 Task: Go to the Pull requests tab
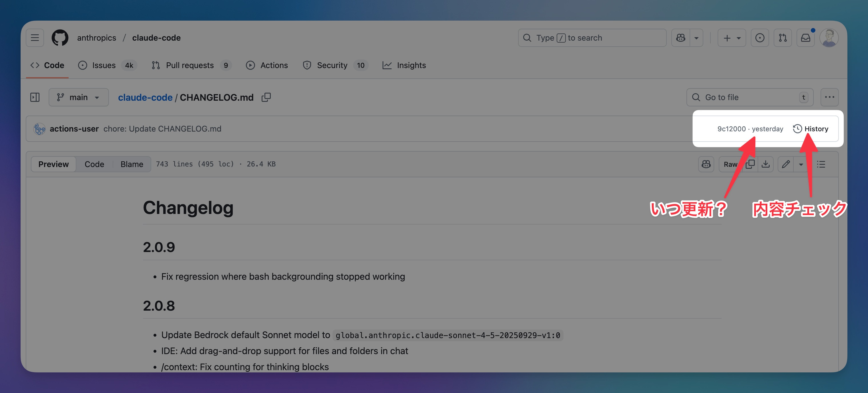tap(190, 65)
